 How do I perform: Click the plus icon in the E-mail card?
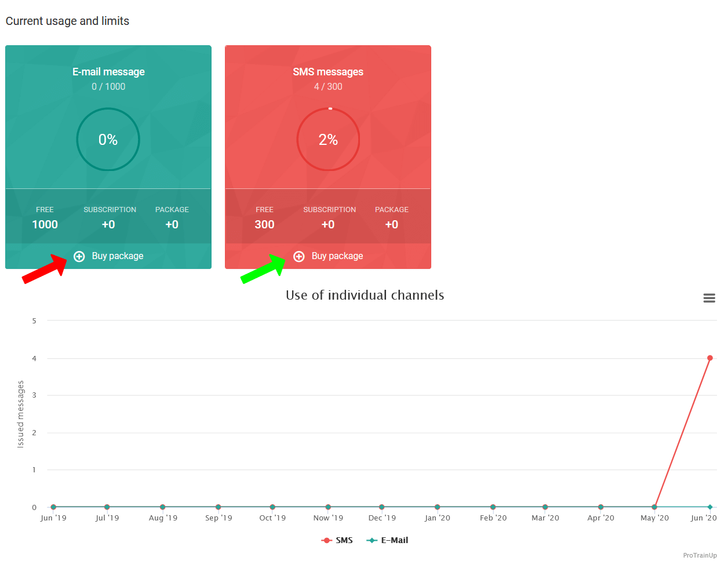[79, 256]
